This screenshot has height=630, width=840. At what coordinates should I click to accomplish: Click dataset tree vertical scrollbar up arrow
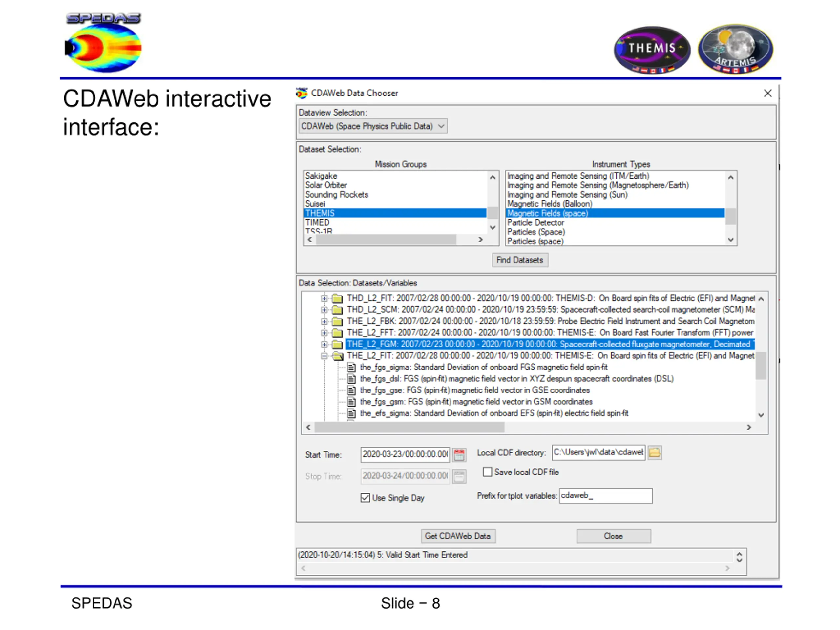pos(761,299)
